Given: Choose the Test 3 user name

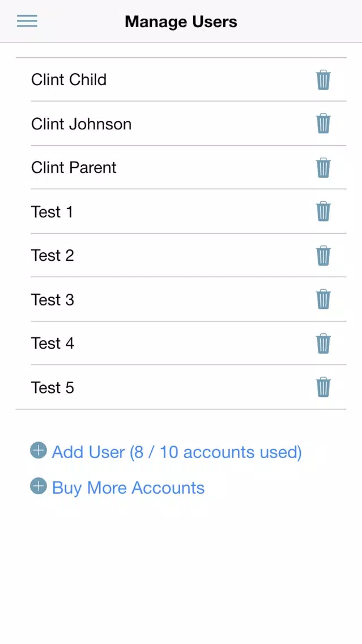Looking at the screenshot, I should pos(53,299).
